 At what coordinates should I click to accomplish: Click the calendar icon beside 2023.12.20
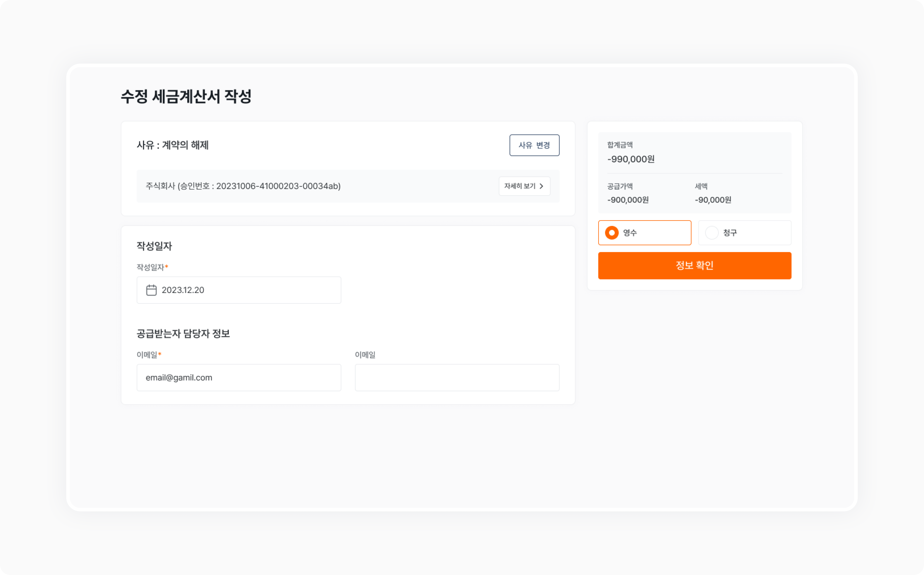tap(151, 290)
